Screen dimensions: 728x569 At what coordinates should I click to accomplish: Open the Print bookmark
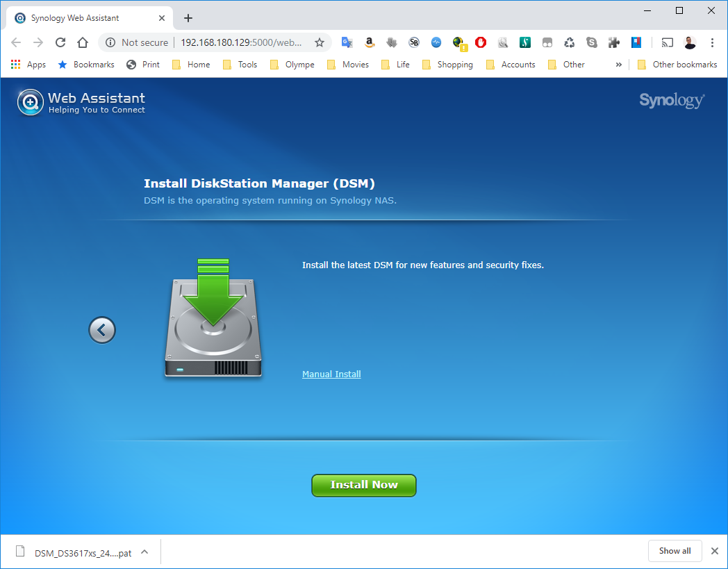pos(143,65)
